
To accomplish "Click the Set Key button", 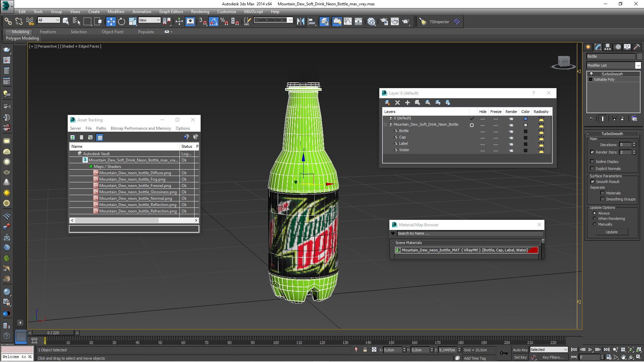I will [520, 357].
